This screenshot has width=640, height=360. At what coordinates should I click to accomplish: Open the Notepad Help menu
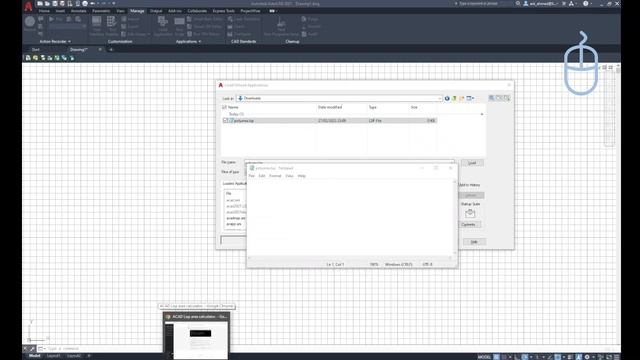[x=302, y=176]
